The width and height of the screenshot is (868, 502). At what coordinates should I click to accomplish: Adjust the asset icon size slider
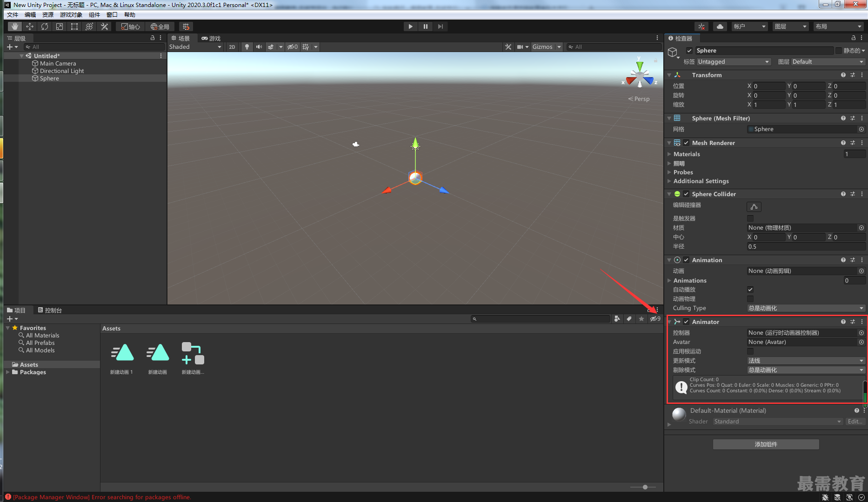click(645, 487)
